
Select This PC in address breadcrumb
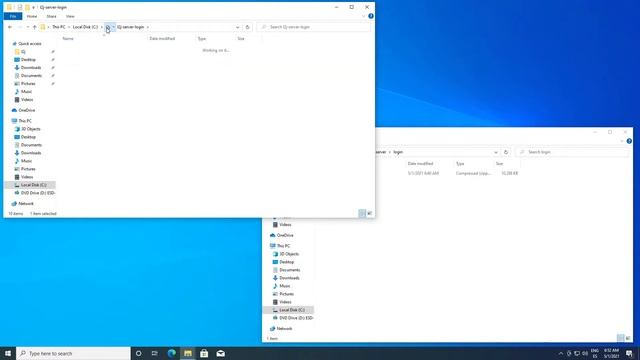click(58, 27)
